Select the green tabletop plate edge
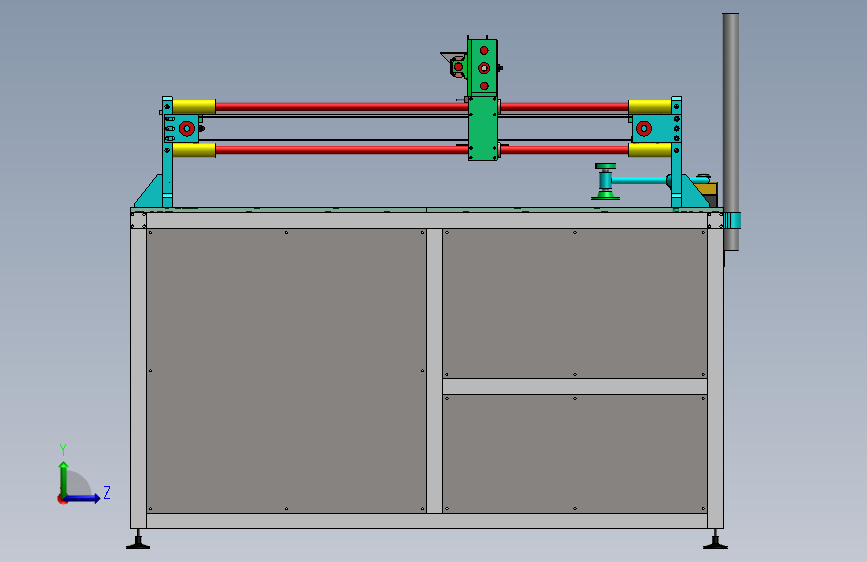The image size is (867, 562). [x=427, y=210]
